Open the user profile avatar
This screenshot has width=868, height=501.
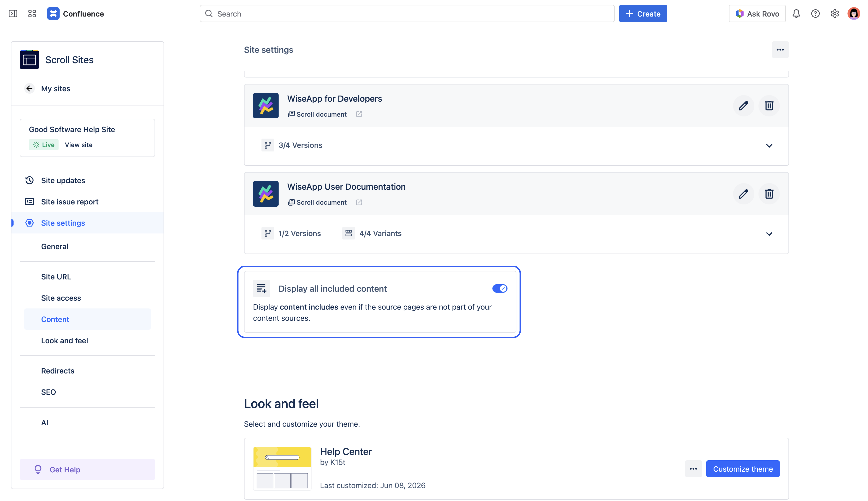coord(853,14)
